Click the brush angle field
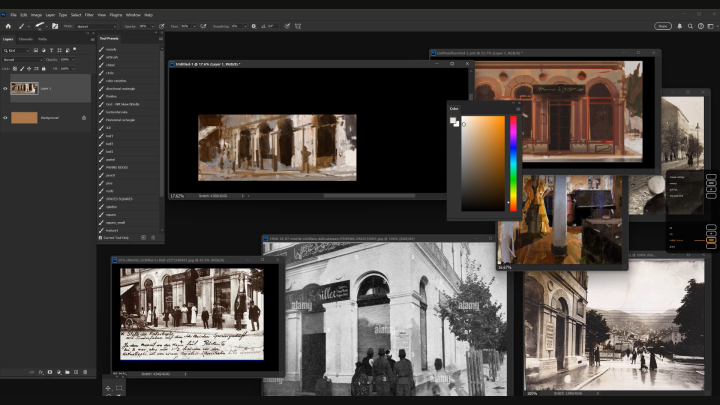The height and width of the screenshot is (405, 720). point(271,26)
